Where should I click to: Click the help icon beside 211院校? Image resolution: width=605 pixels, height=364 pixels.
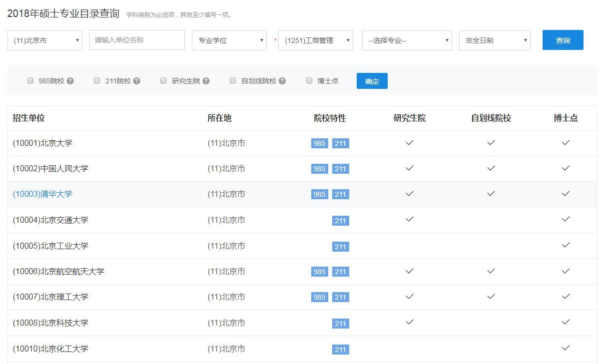tap(137, 81)
